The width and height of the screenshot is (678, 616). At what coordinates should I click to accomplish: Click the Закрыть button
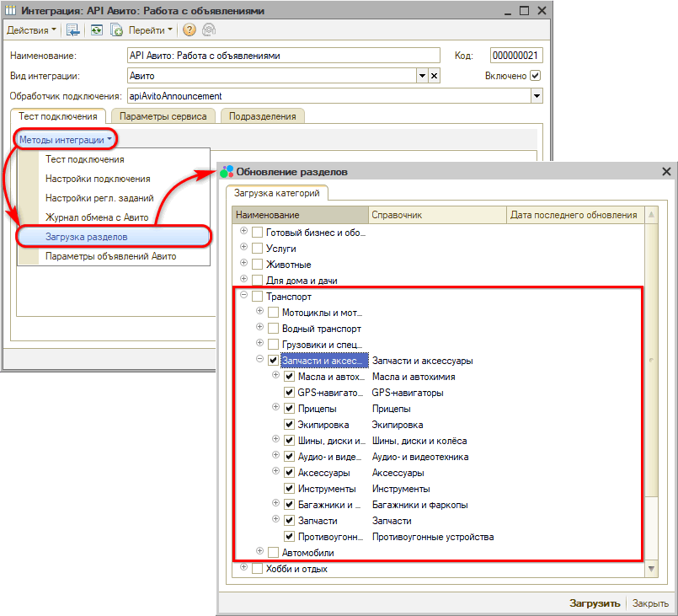point(650,603)
